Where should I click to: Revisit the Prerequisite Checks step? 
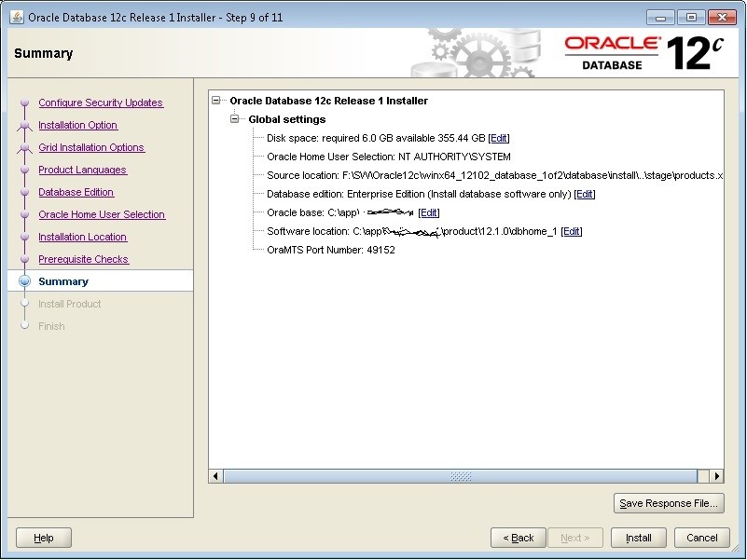coord(83,259)
